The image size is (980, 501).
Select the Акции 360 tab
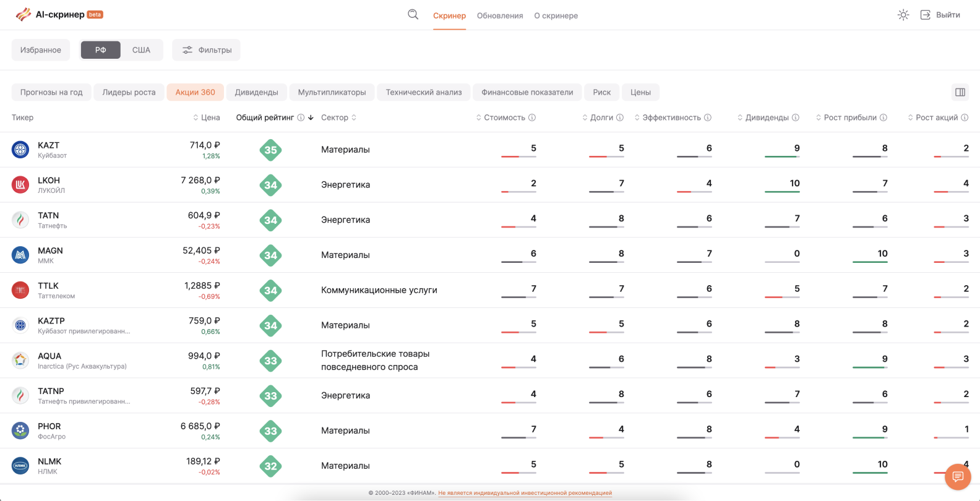tap(196, 92)
